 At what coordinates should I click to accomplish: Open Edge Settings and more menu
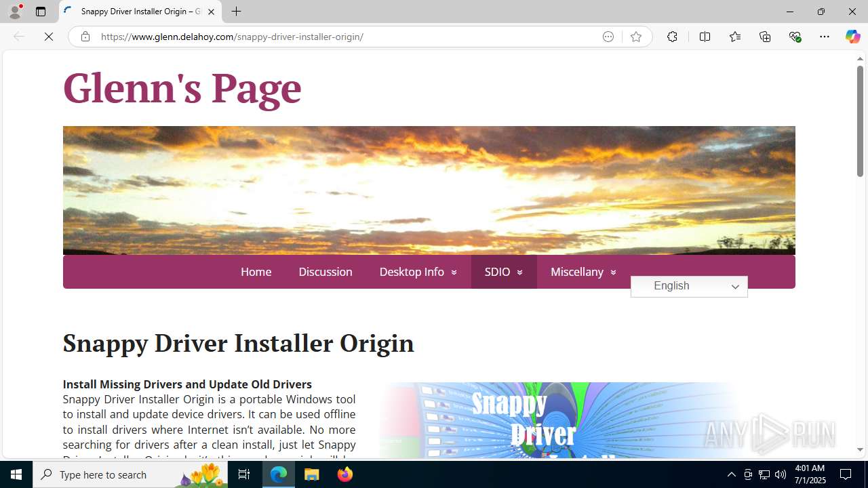click(825, 37)
